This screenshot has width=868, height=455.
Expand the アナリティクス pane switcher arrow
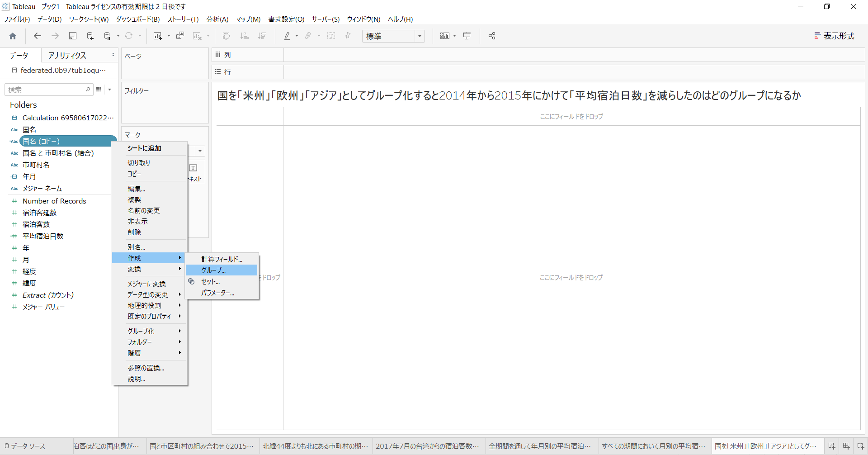[x=113, y=55]
